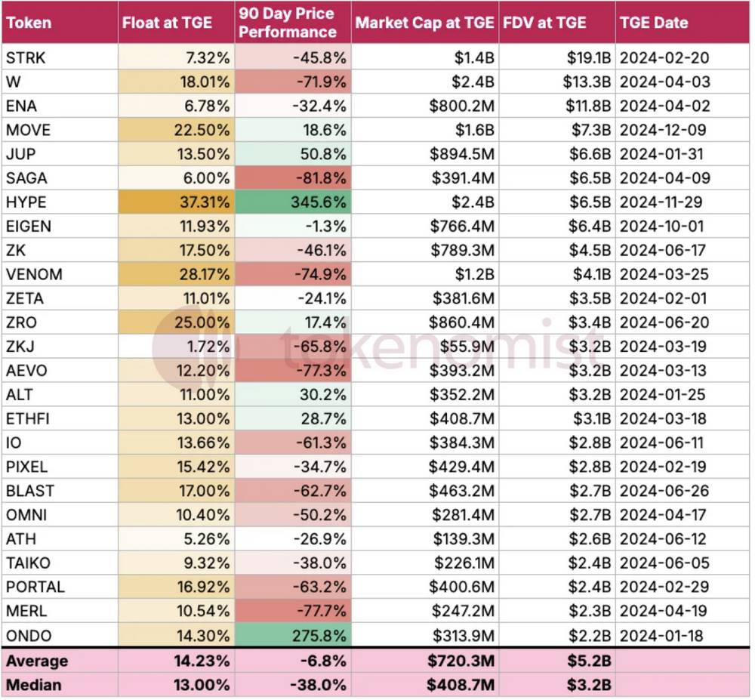Click the Token column header
The image size is (755, 700).
(28, 22)
